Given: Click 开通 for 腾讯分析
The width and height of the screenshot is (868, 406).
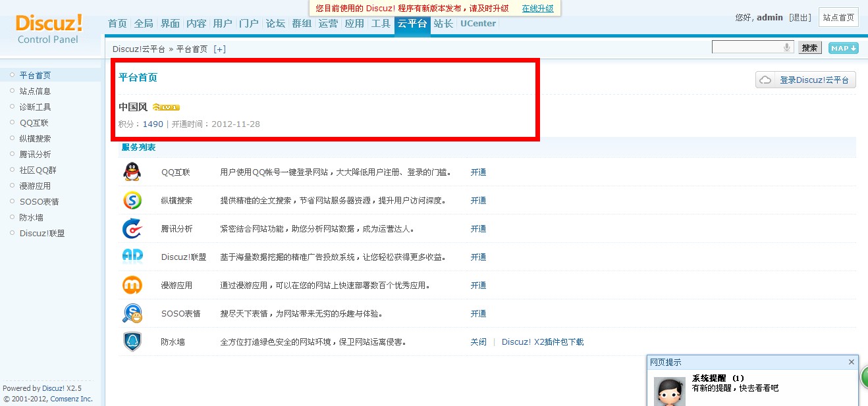Looking at the screenshot, I should pyautogui.click(x=478, y=229).
